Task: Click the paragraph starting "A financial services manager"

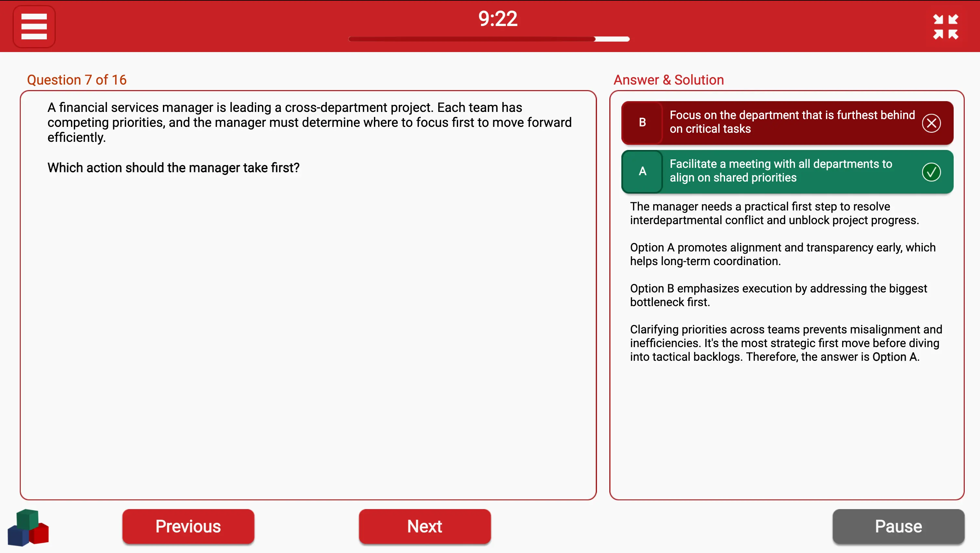Action: click(x=309, y=122)
